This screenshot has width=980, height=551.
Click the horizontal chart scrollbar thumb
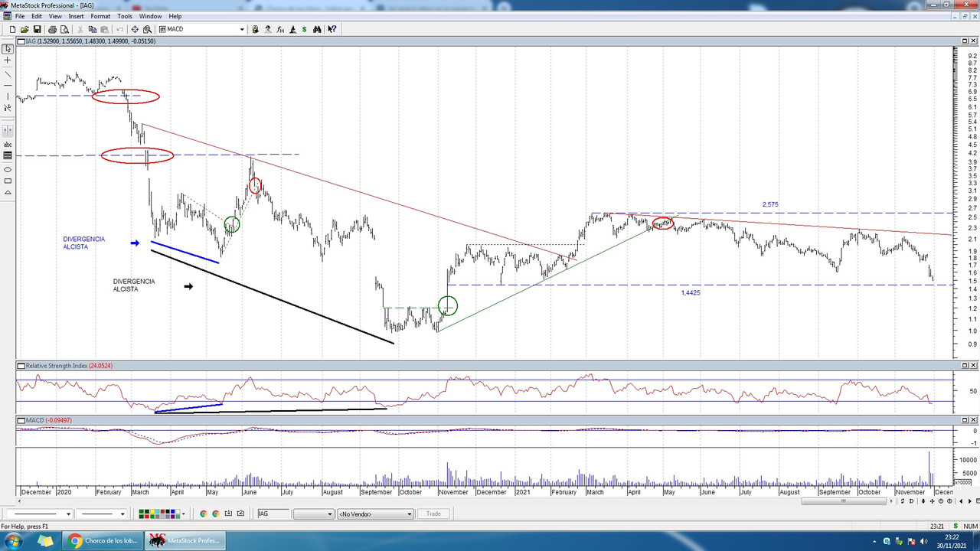[x=844, y=501]
